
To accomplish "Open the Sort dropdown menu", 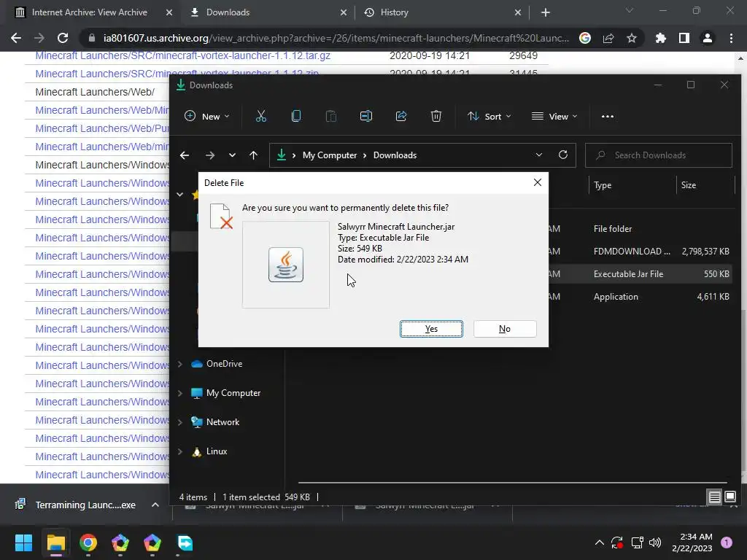I will pyautogui.click(x=489, y=116).
